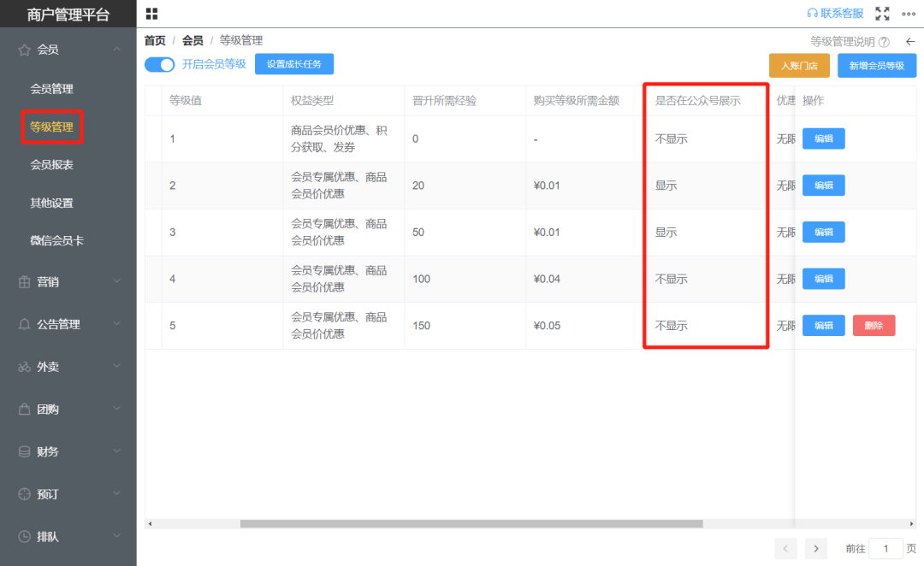
Task: Open 微信会员卡 in the sidebar
Action: pyautogui.click(x=57, y=241)
